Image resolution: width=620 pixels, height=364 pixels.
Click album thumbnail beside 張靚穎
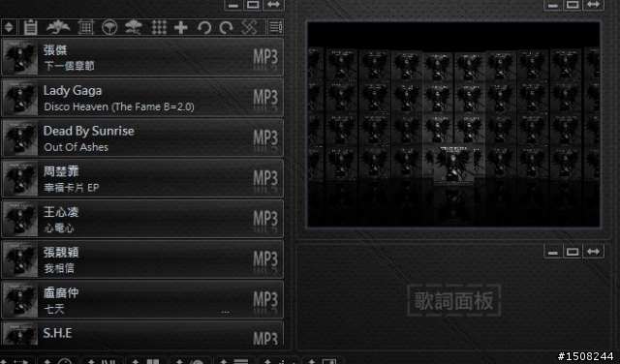click(x=19, y=259)
